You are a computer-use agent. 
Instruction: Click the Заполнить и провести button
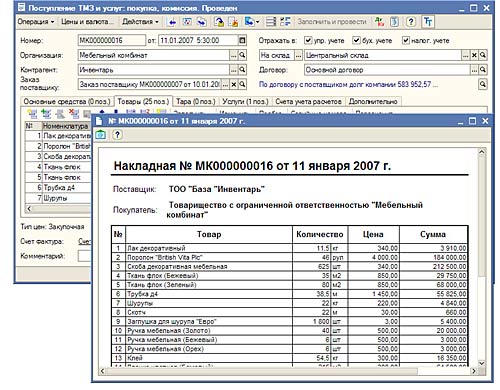[x=332, y=22]
